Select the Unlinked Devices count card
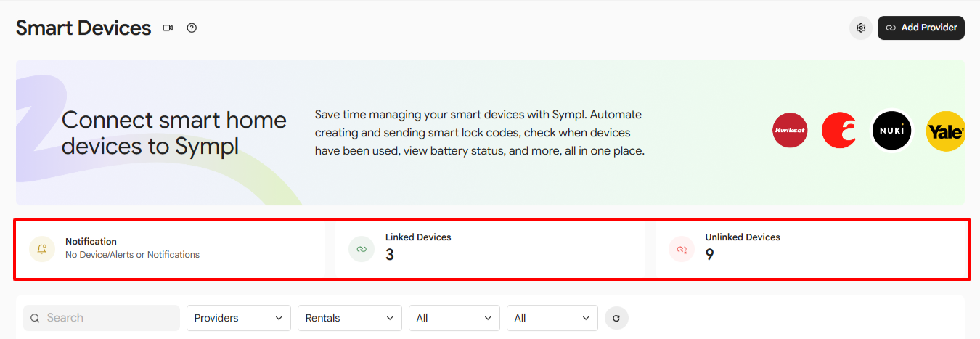This screenshot has width=980, height=339. 810,249
